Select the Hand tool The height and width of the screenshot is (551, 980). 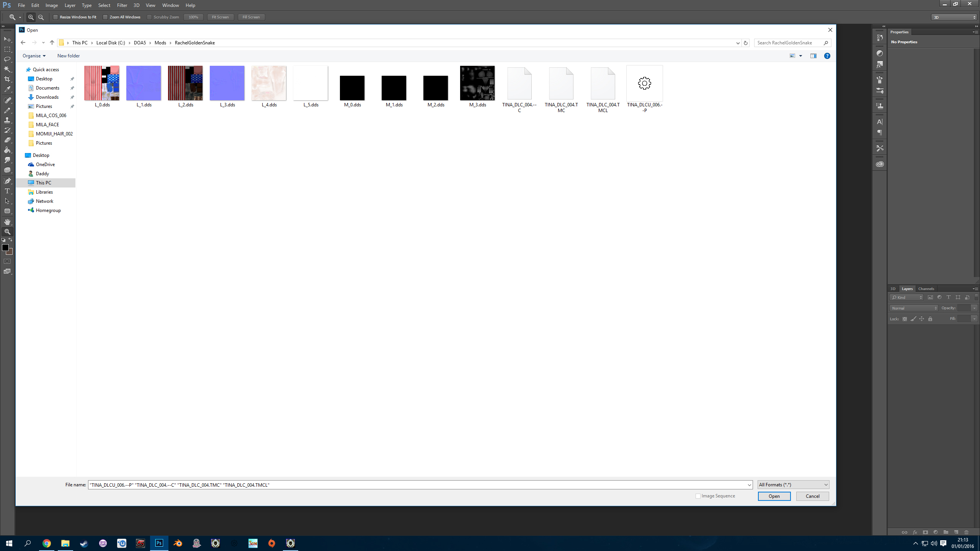7,222
